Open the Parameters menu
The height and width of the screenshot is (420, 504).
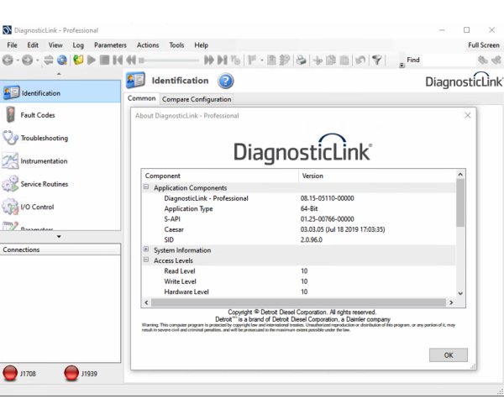point(110,45)
